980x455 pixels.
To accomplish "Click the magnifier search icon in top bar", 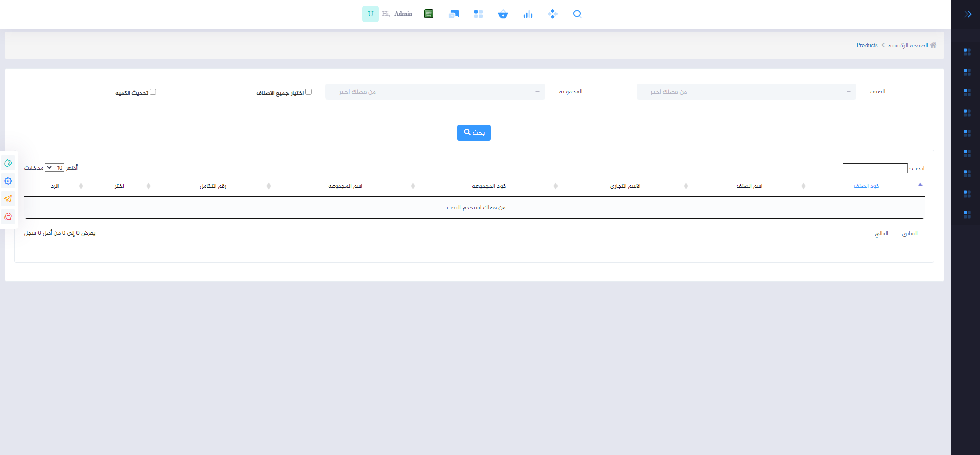I will pos(577,14).
